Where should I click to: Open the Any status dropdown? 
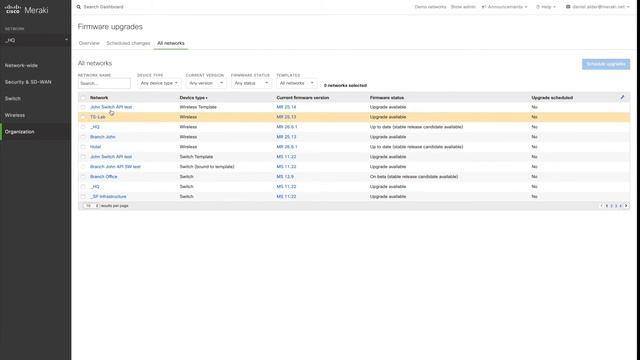(251, 83)
